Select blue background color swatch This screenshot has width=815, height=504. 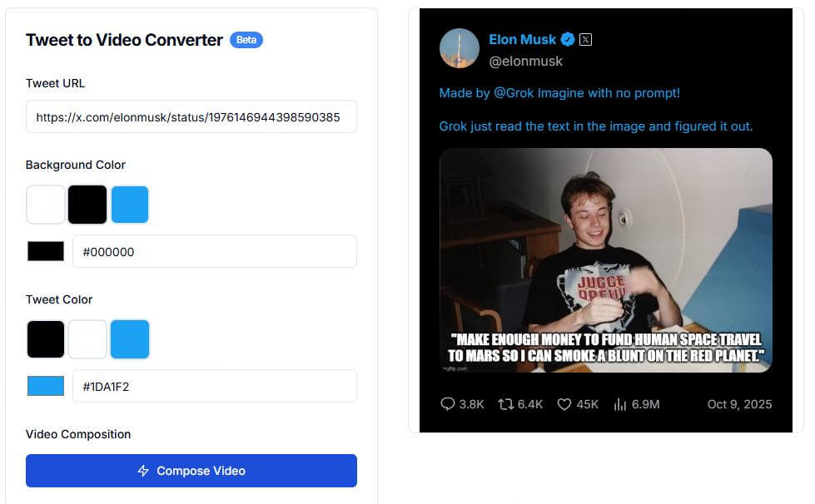click(129, 205)
